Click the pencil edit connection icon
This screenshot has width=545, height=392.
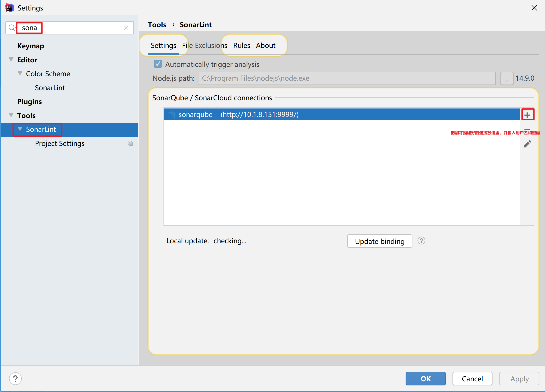527,144
